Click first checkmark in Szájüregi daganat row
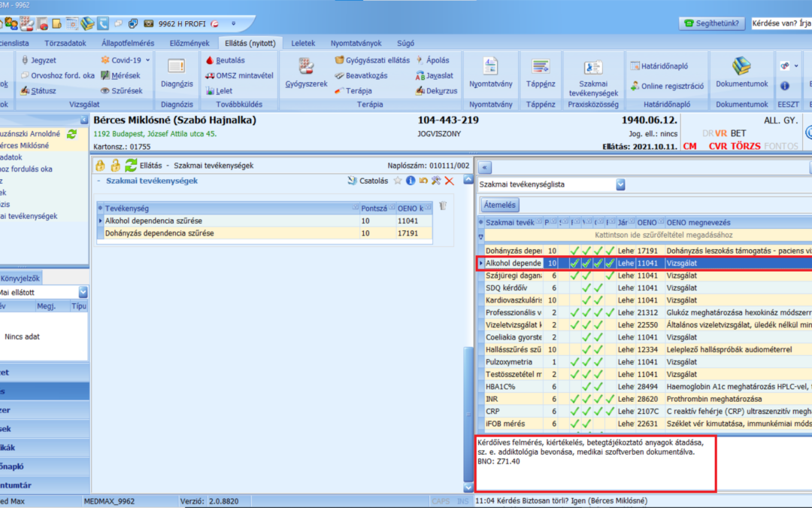This screenshot has height=508, width=812. (x=574, y=276)
